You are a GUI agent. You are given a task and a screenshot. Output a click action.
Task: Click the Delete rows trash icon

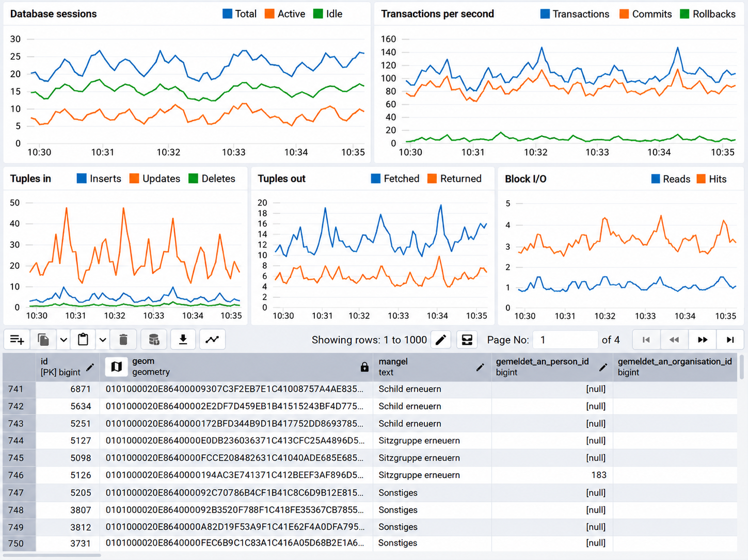pyautogui.click(x=123, y=340)
